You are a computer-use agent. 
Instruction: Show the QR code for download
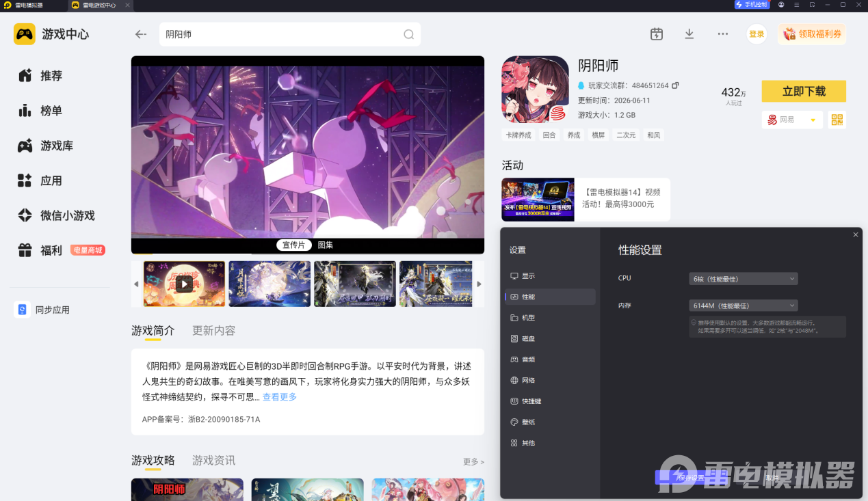(837, 120)
